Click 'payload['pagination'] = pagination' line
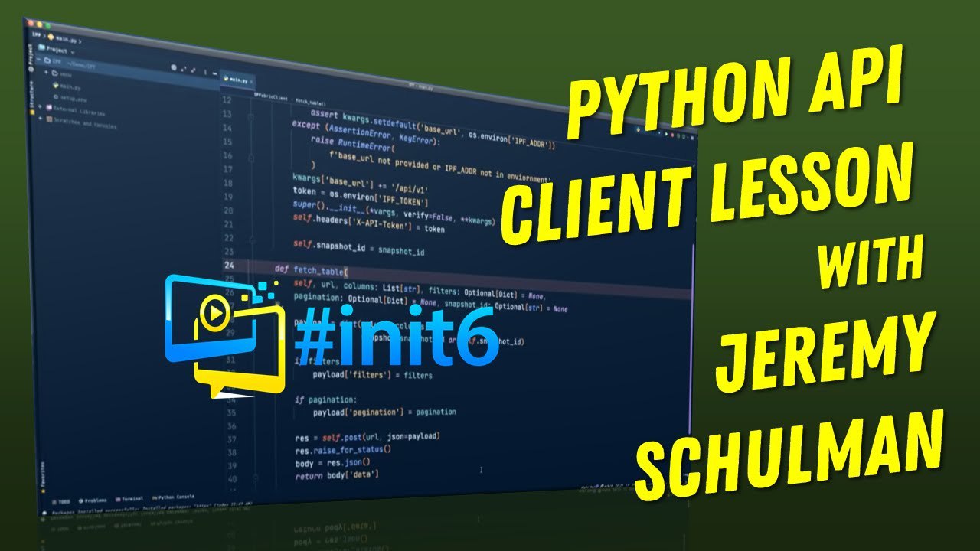 pyautogui.click(x=384, y=412)
